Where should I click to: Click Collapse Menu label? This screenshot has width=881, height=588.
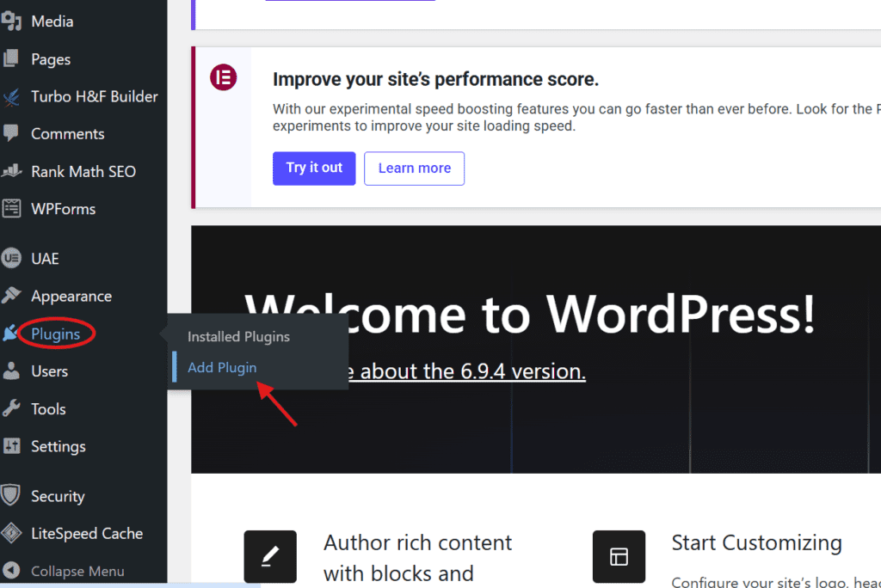(77, 571)
